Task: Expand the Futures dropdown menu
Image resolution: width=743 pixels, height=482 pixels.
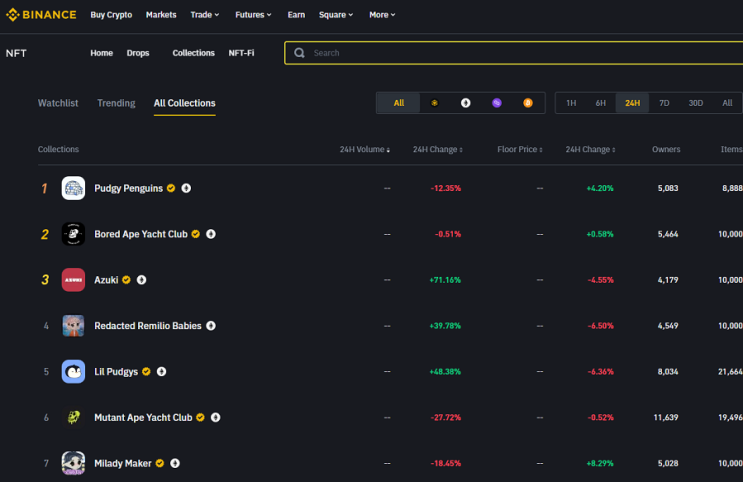Action: pos(253,15)
